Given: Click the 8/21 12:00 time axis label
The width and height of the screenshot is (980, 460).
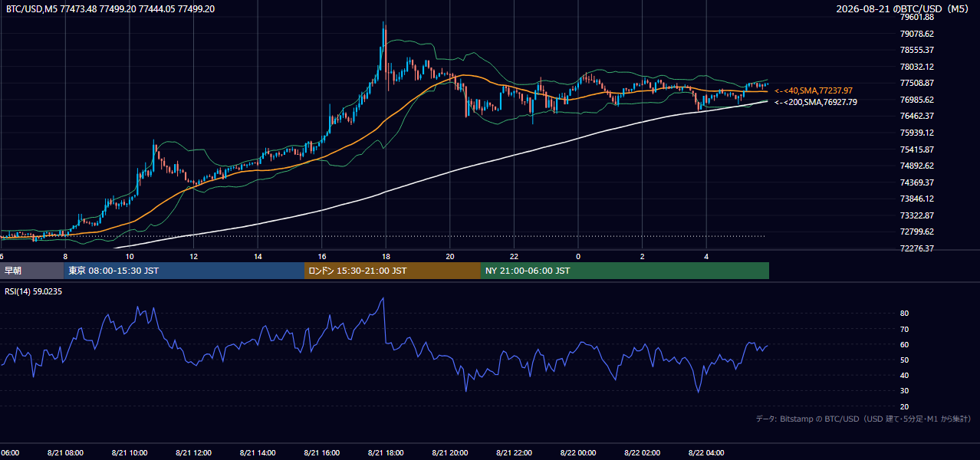Looking at the screenshot, I should (x=193, y=453).
